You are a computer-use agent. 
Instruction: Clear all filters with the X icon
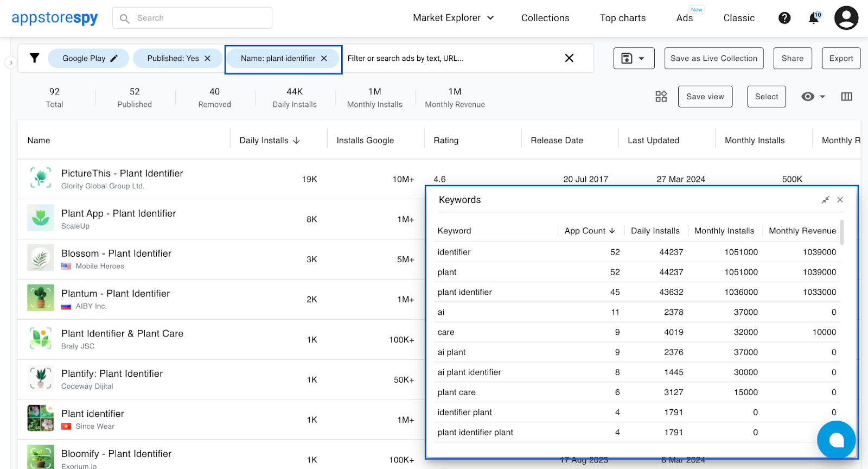(x=569, y=58)
